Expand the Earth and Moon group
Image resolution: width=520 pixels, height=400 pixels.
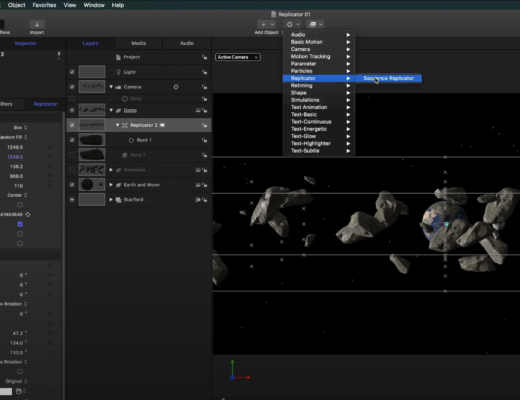[x=111, y=185]
